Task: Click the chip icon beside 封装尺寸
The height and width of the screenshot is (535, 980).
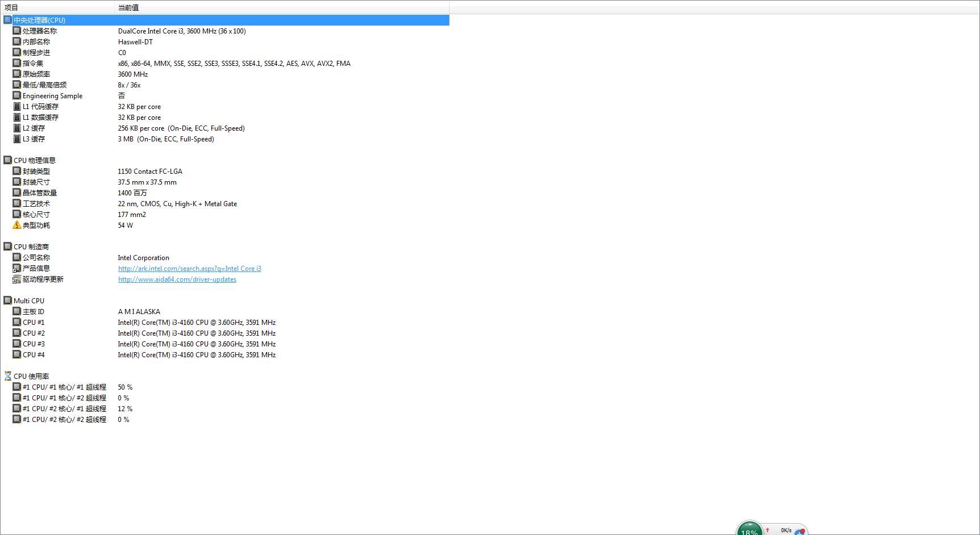Action: (x=17, y=182)
